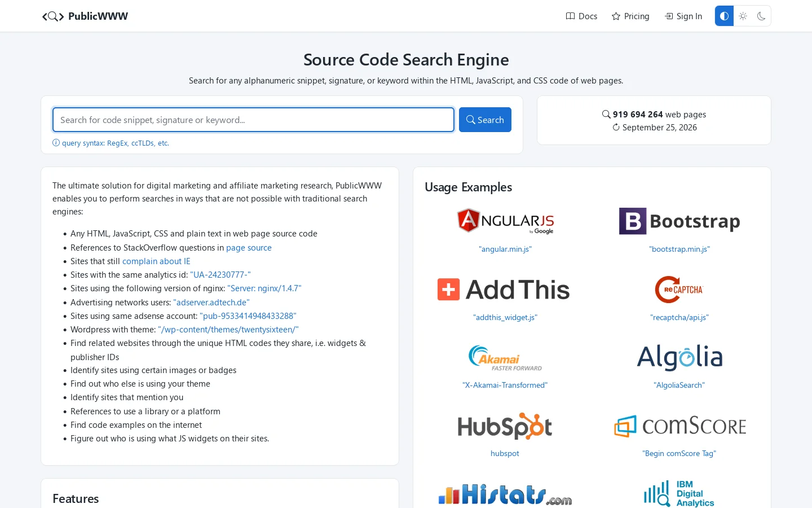Search twentysixteen theme path link
812x508 pixels.
point(228,330)
